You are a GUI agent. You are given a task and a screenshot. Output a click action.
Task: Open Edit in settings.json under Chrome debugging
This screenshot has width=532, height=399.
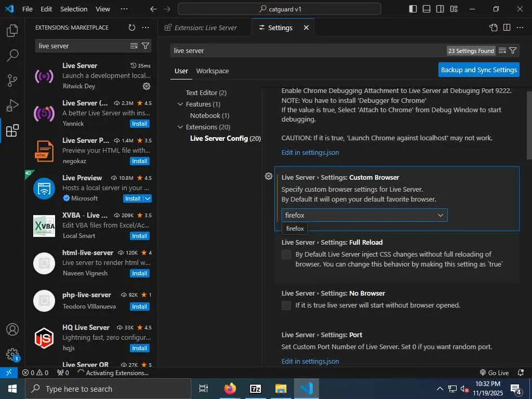(310, 152)
